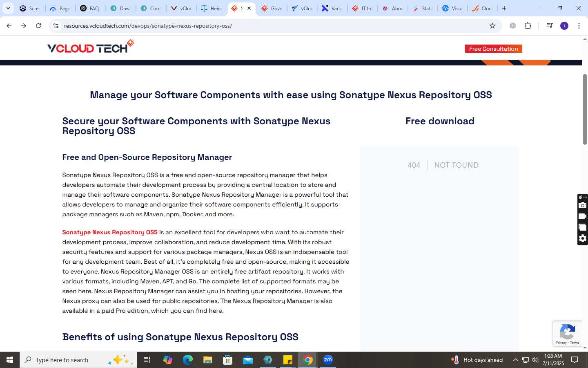Go back to the previous page
588x368 pixels.
pyautogui.click(x=9, y=26)
